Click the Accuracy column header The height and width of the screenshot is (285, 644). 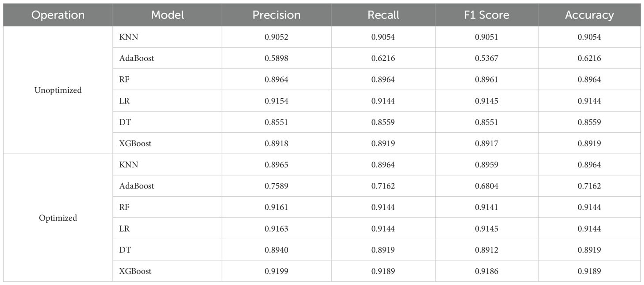click(589, 15)
